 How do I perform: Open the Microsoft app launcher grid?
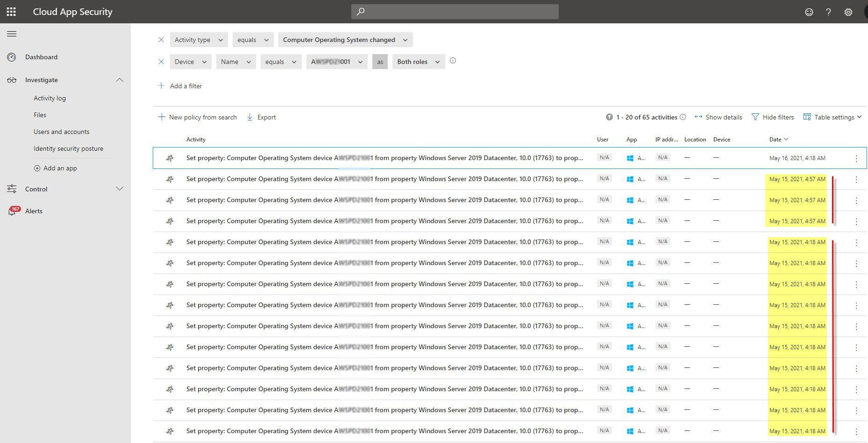[10, 12]
